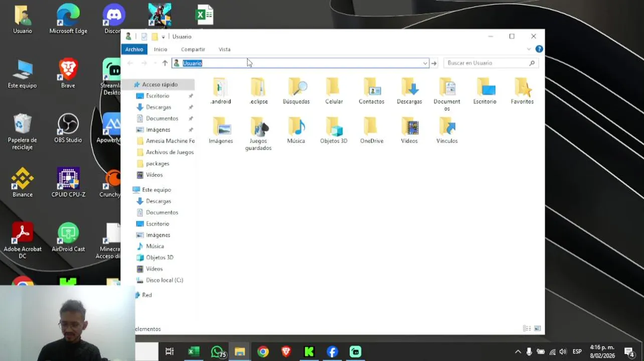Viewport: 644px width, 361px height.
Task: Select Brave desktop shortcut
Action: click(68, 74)
